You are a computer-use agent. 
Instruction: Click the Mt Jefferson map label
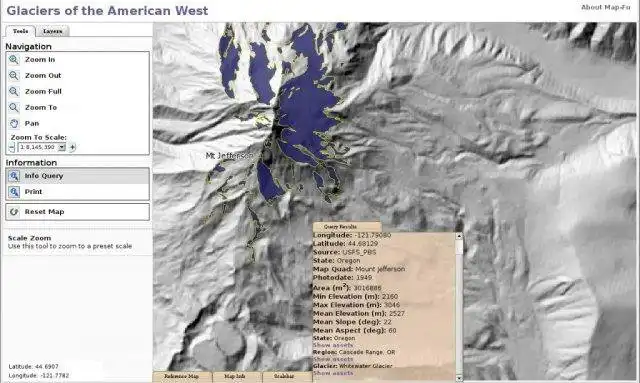tap(229, 156)
